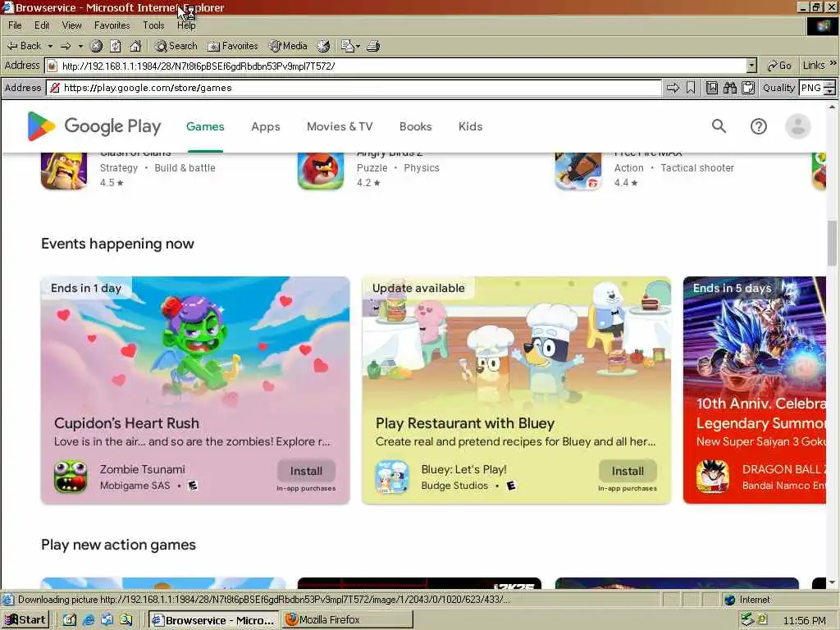Open the Clash of Clans app icon
The image size is (840, 630).
click(x=64, y=171)
